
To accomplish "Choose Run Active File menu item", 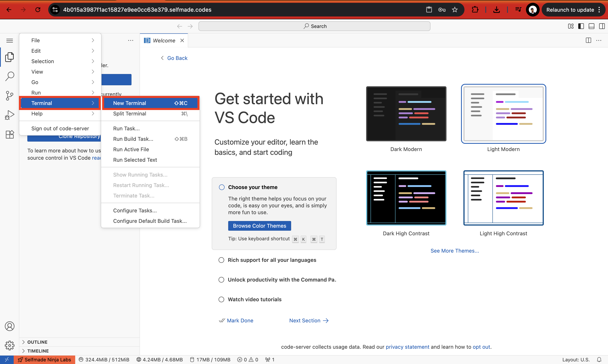I will pos(150,149).
